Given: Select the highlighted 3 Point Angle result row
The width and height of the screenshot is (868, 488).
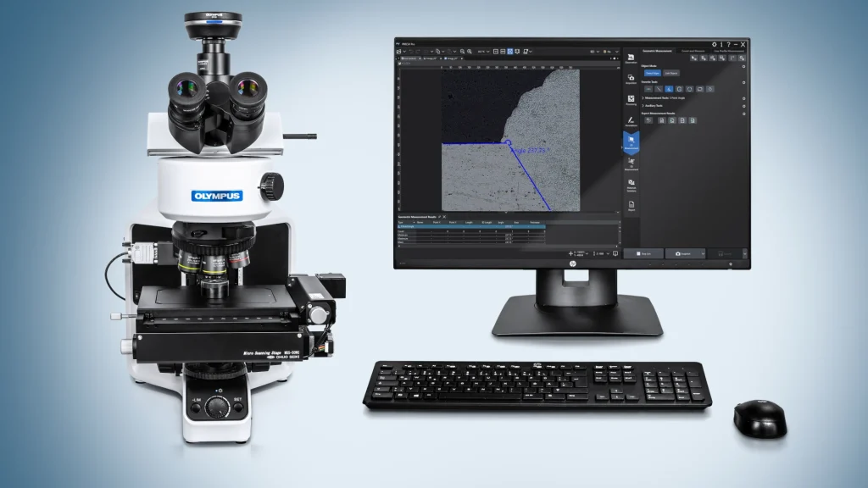Looking at the screenshot, I should [471, 226].
